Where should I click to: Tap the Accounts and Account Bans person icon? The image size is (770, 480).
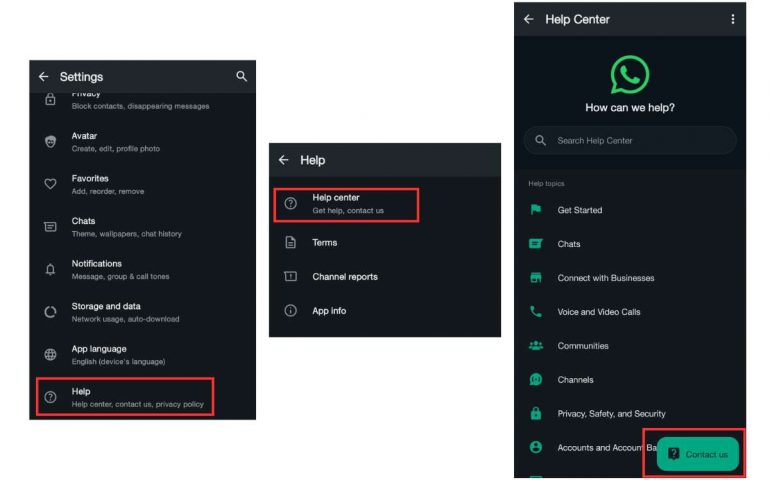click(x=536, y=447)
